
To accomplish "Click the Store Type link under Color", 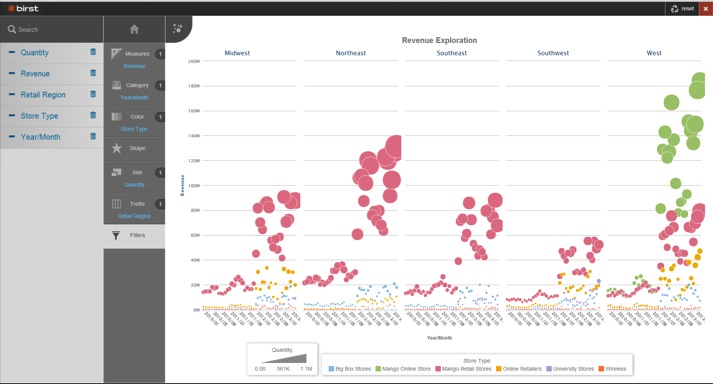I will [x=135, y=129].
